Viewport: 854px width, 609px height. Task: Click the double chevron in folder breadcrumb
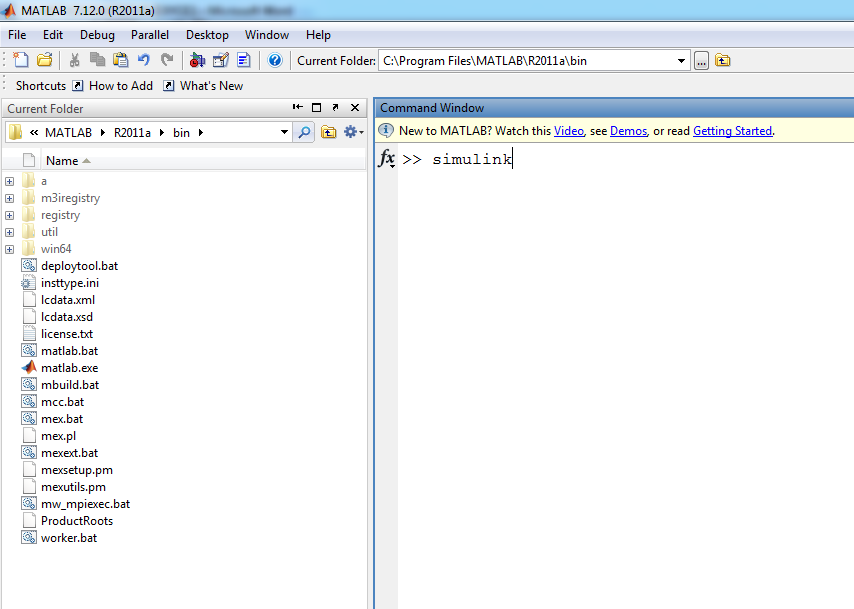34,132
